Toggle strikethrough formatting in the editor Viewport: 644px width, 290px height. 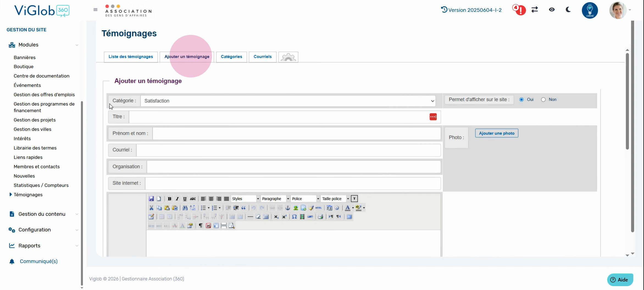(x=193, y=199)
